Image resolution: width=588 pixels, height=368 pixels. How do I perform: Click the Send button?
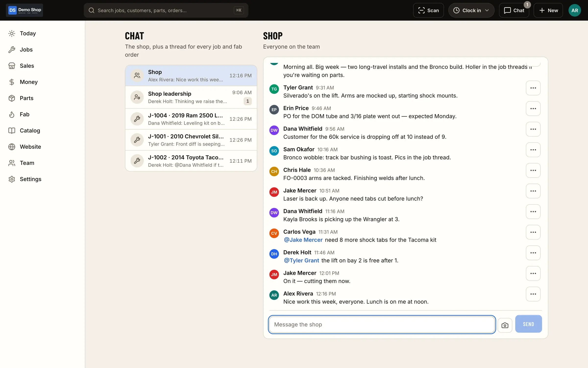528,324
